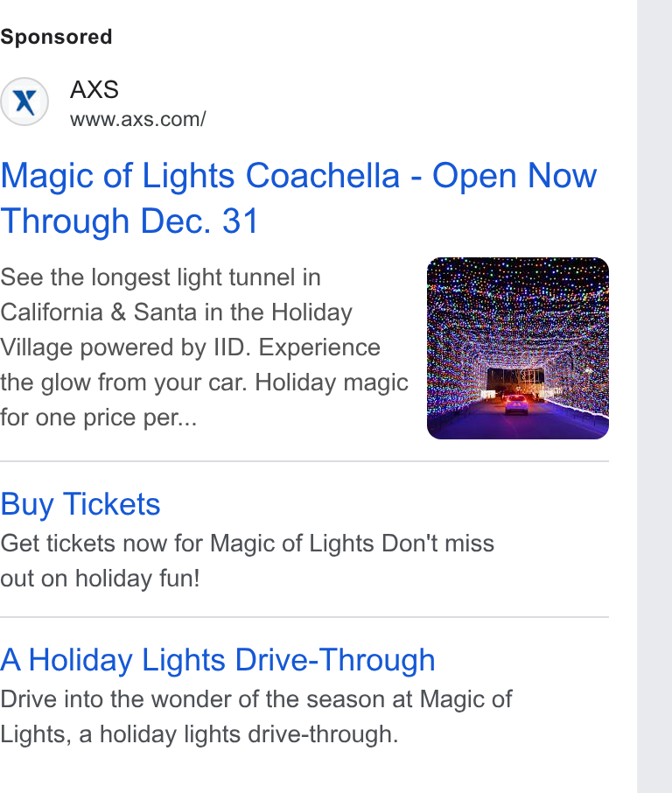Viewport: 672px width, 793px height.
Task: Click 'See the longest light tunnel in' text
Action: tap(160, 277)
